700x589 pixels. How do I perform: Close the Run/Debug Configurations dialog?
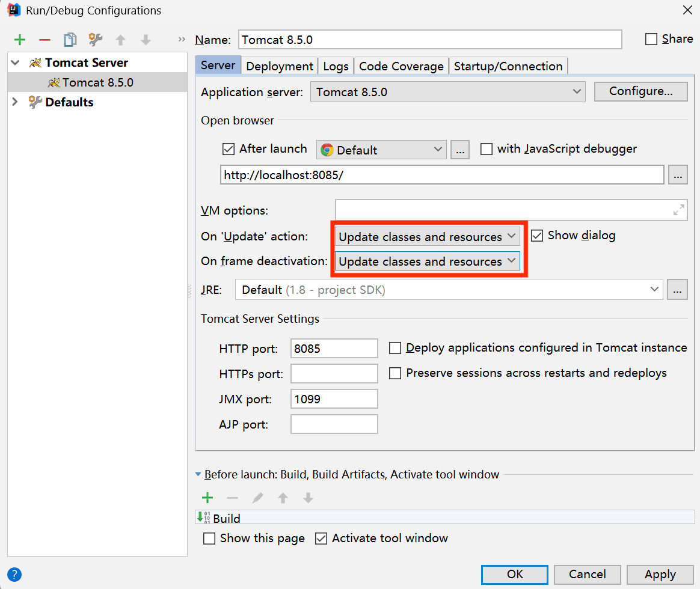pyautogui.click(x=687, y=10)
